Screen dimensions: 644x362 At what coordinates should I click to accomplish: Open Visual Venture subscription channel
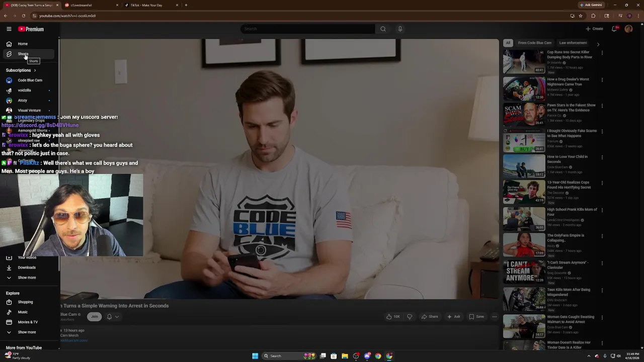[30, 111]
